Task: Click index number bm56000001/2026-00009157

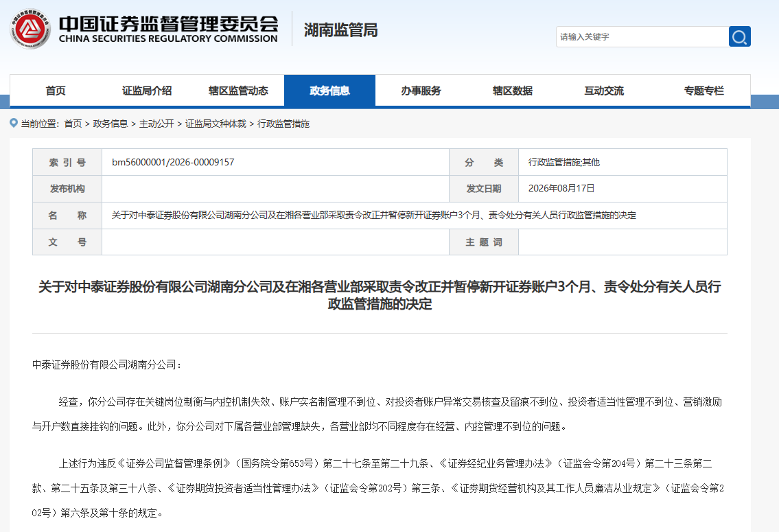Action: (x=173, y=163)
